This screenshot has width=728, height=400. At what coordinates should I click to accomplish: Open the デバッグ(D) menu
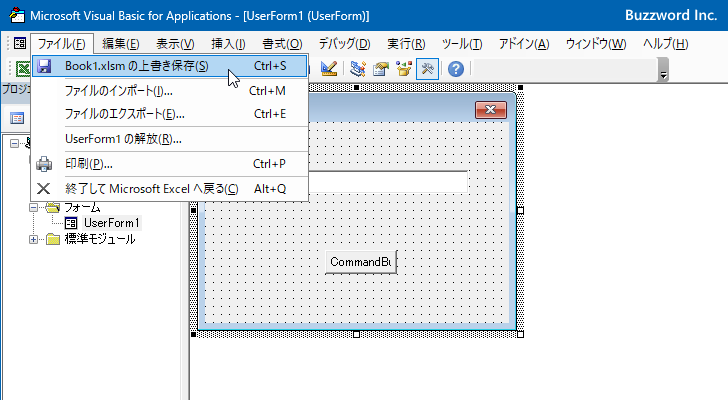pos(344,44)
